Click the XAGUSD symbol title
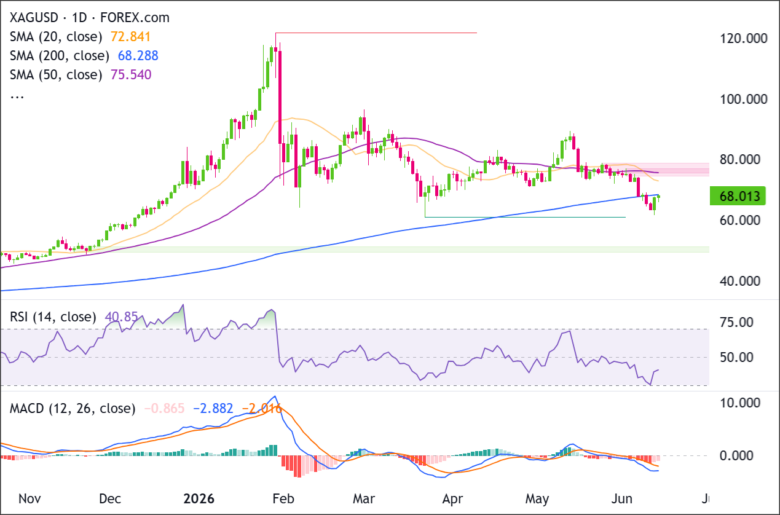 [x=36, y=17]
